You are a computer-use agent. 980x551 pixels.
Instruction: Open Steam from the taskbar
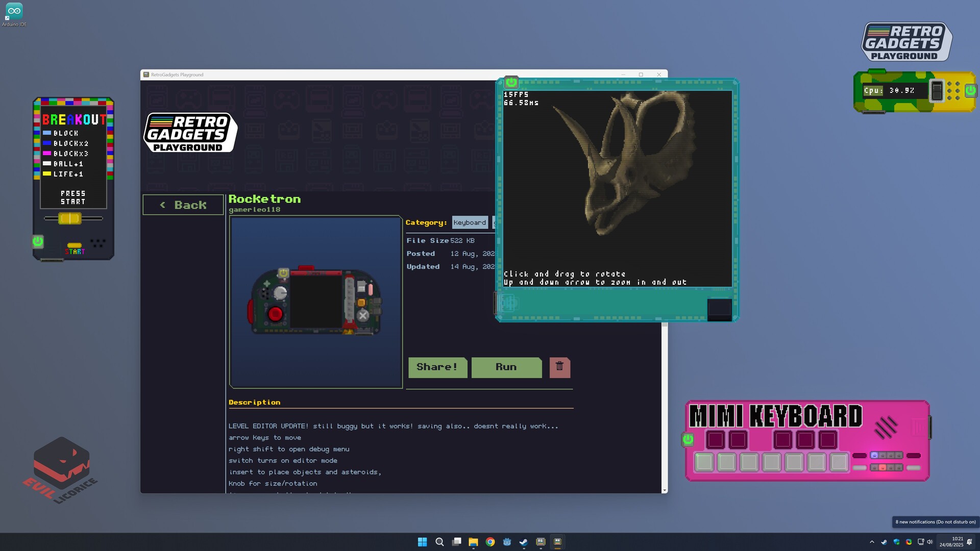[x=524, y=542]
